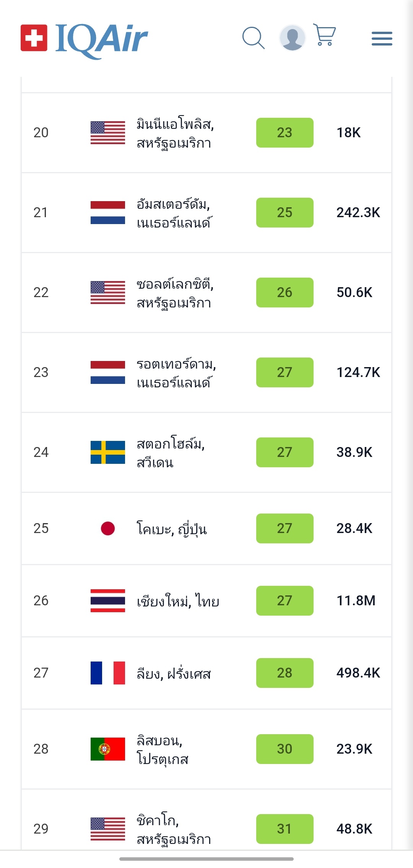This screenshot has height=868, width=413.
Task: Expand the hamburger navigation menu
Action: click(382, 39)
